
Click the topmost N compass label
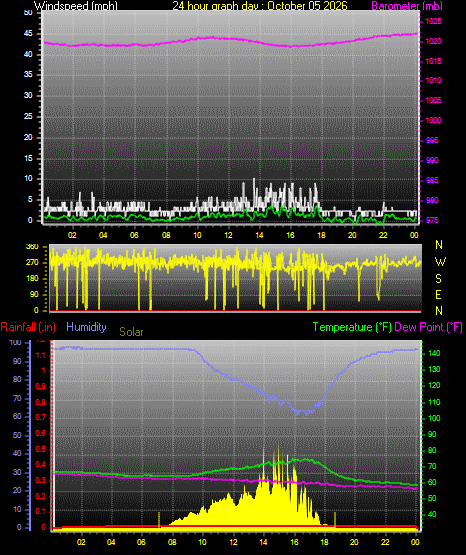pyautogui.click(x=439, y=245)
